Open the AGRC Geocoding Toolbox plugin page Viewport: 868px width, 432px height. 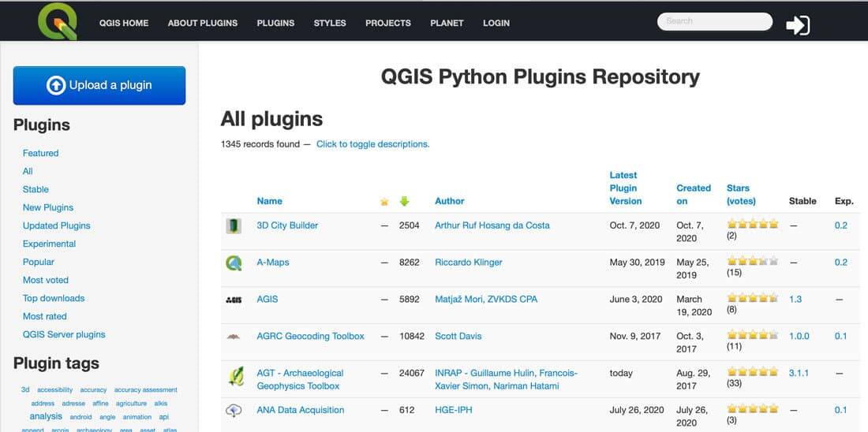[311, 337]
